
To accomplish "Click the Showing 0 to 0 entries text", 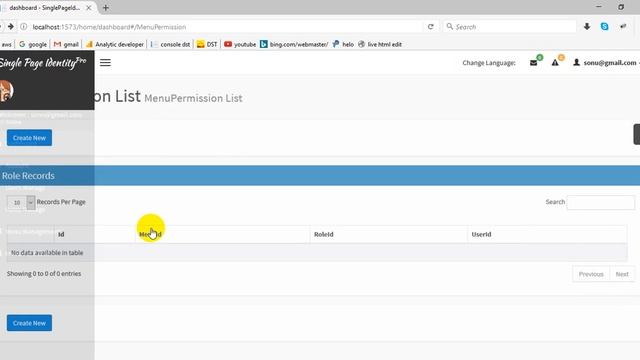I will [44, 273].
